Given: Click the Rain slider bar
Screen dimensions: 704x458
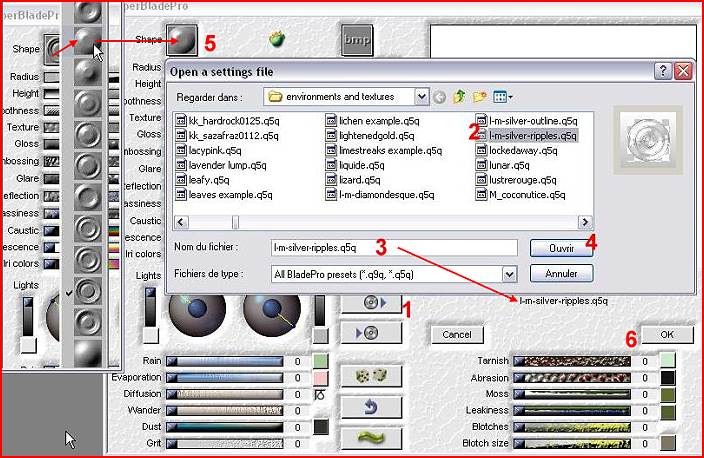Looking at the screenshot, I should click(225, 361).
